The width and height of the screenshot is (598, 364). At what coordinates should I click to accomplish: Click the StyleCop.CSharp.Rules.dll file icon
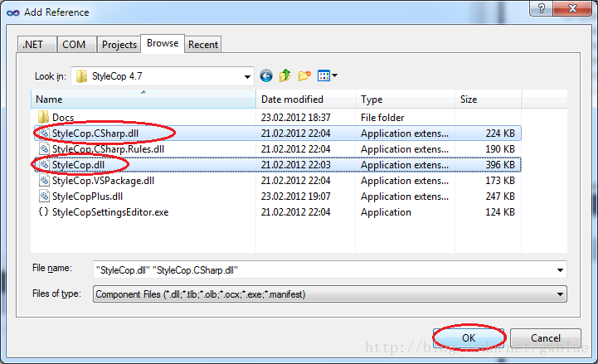pos(44,148)
